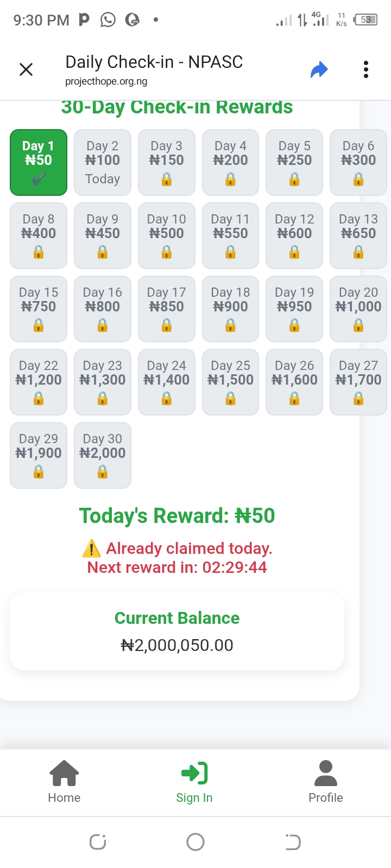This screenshot has width=391, height=868.
Task: Tap the Day 2 ₦100 Today tile
Action: [x=103, y=162]
